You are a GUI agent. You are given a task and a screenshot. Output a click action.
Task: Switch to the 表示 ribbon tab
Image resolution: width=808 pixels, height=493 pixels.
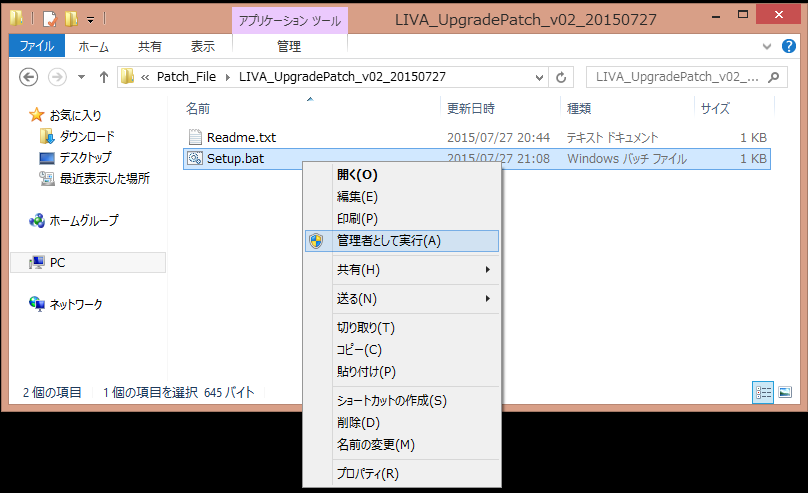(203, 46)
